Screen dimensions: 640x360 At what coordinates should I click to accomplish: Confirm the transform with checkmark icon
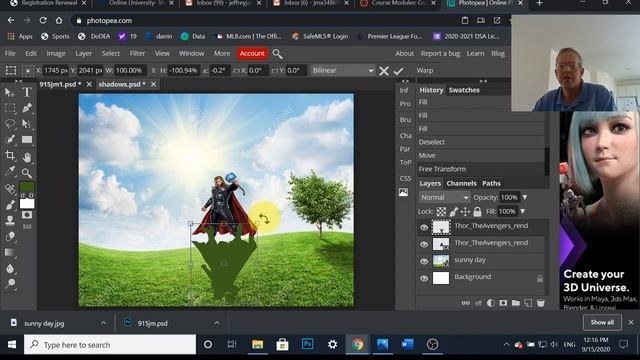tap(398, 71)
